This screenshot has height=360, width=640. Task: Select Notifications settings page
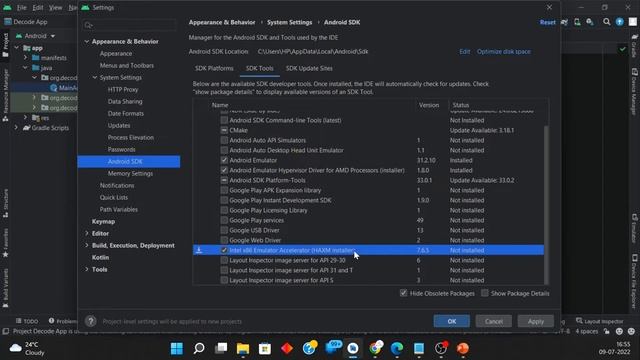click(x=117, y=185)
